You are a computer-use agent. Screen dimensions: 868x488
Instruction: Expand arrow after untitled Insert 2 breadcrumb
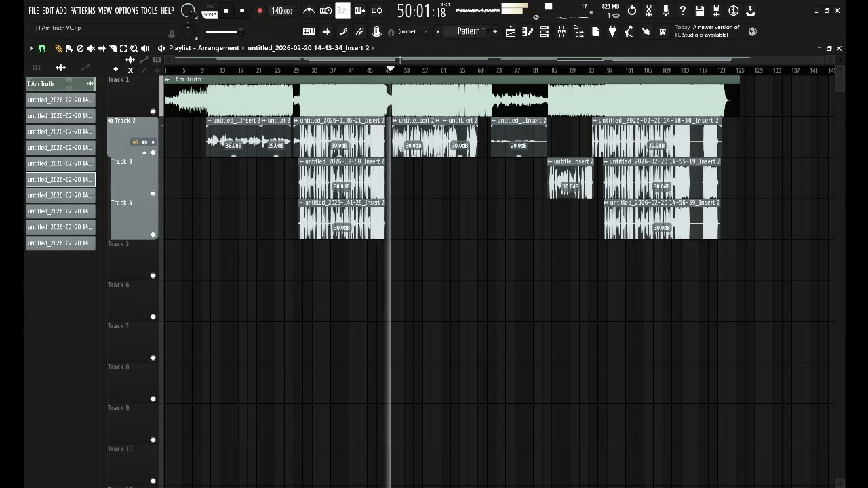click(374, 48)
